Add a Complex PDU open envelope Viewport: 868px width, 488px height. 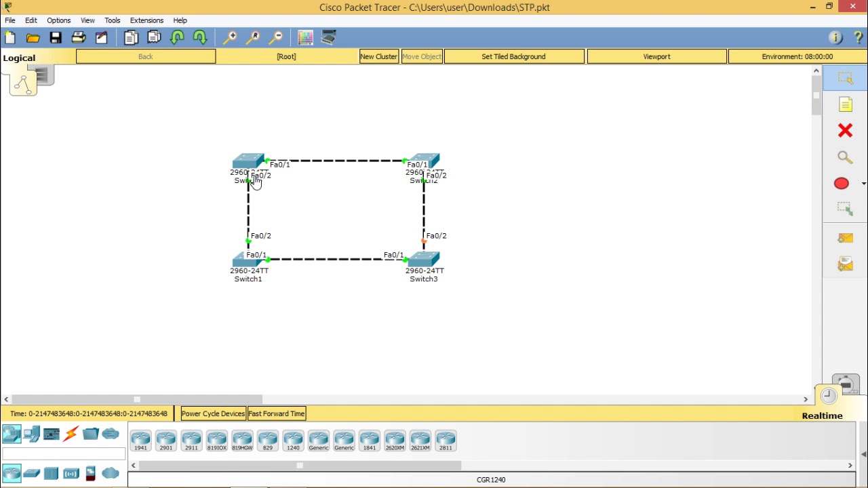[845, 264]
